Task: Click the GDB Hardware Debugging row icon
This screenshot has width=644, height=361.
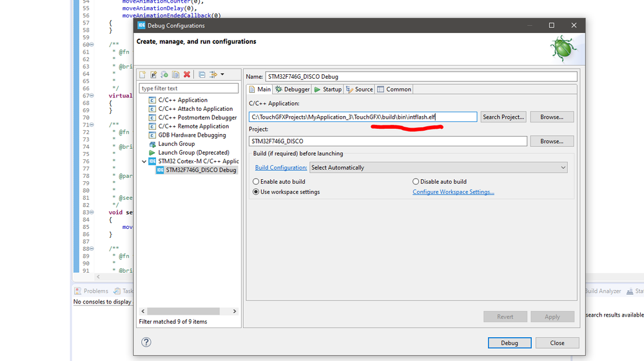Action: pos(152,135)
